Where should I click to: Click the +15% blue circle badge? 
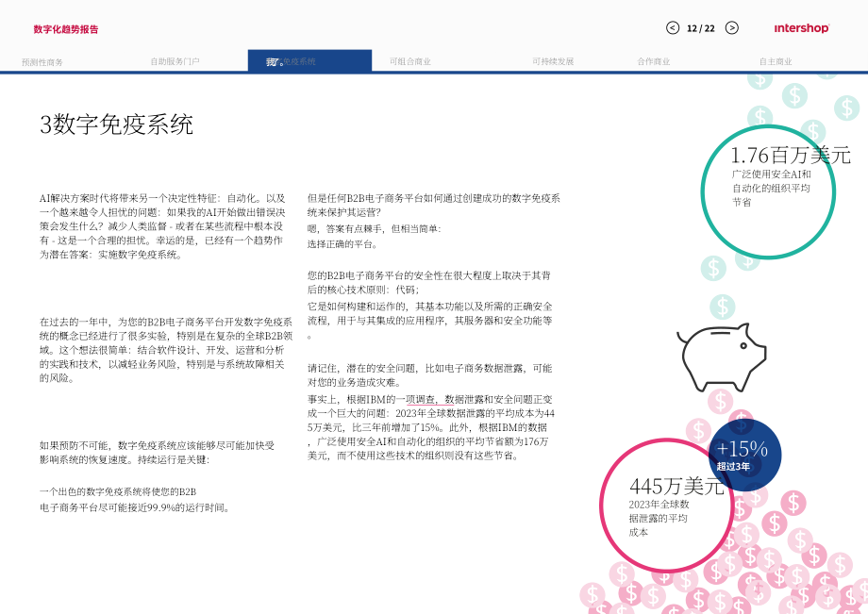point(744,455)
